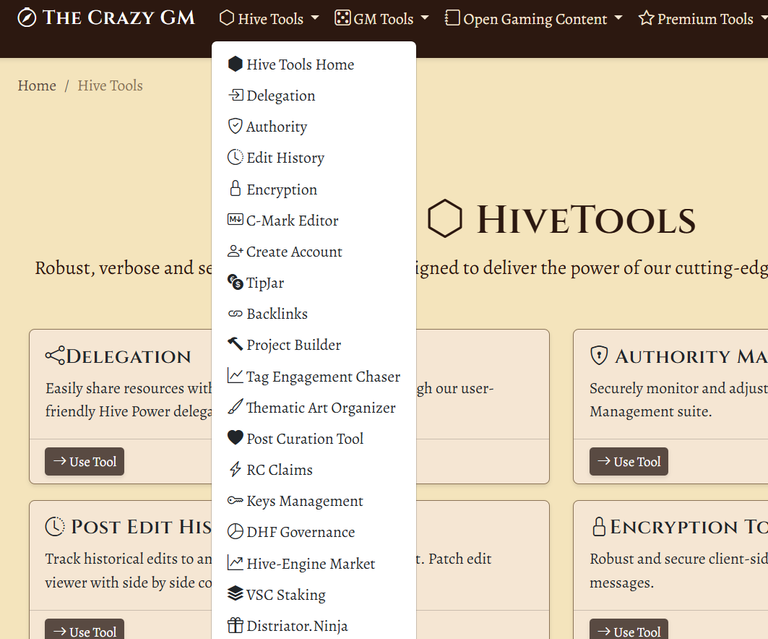Open Thematic Art Organizer
This screenshot has width=768, height=639.
[x=314, y=407]
